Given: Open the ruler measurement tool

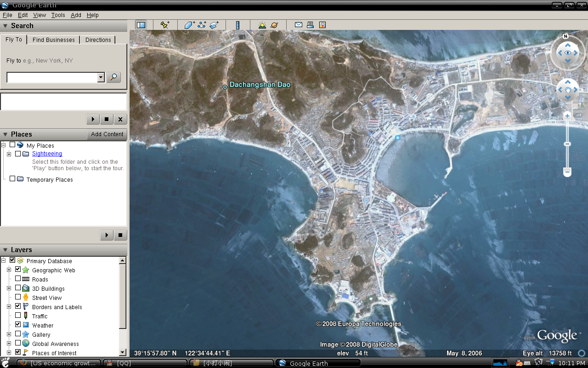Looking at the screenshot, I should [x=237, y=25].
